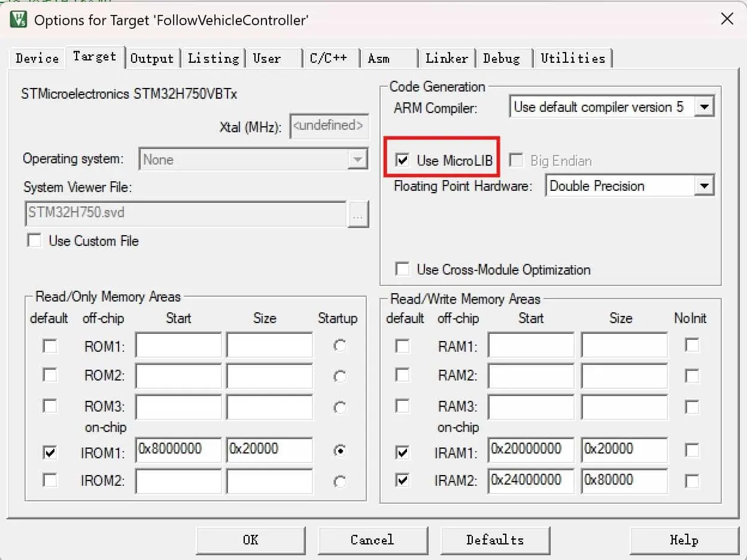Viewport: 747px width, 560px height.
Task: Enable the Use Custom File checkbox
Action: [35, 241]
